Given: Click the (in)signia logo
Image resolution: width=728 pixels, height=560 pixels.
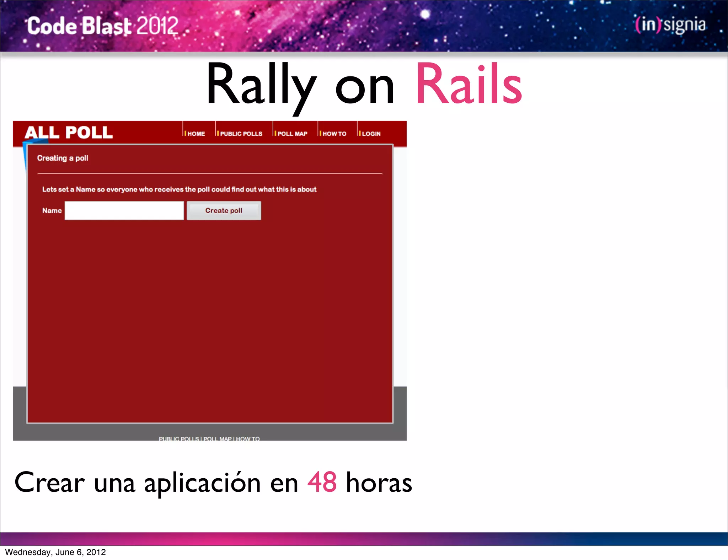Looking at the screenshot, I should point(671,25).
